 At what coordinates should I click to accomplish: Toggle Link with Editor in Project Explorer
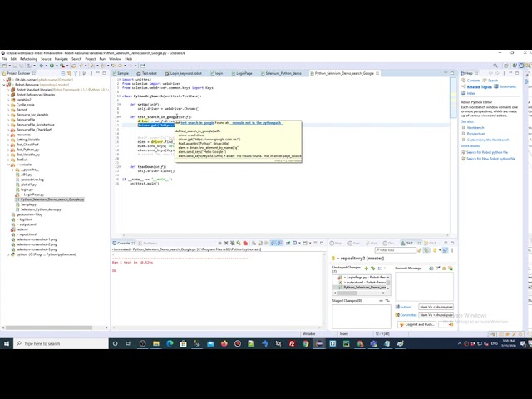click(69, 73)
